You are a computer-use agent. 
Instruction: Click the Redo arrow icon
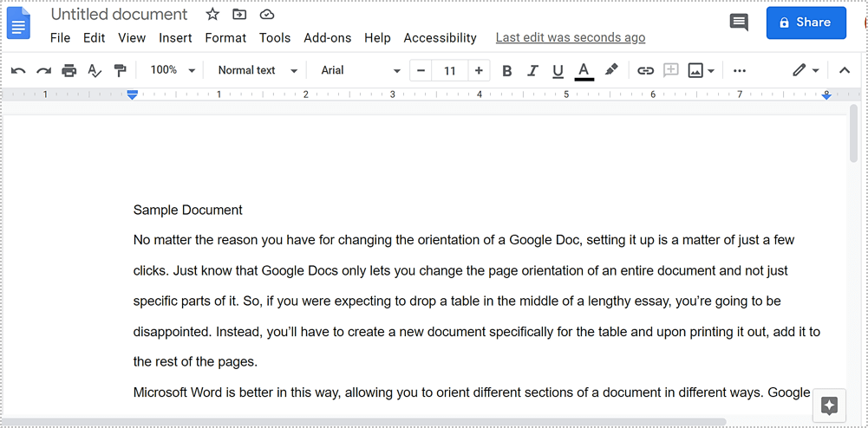pos(43,71)
